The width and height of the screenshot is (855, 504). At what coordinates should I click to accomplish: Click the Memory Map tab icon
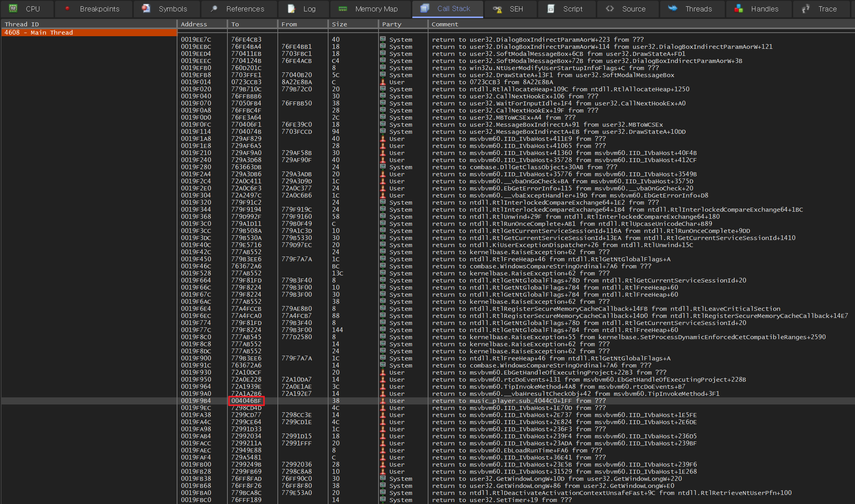click(343, 9)
